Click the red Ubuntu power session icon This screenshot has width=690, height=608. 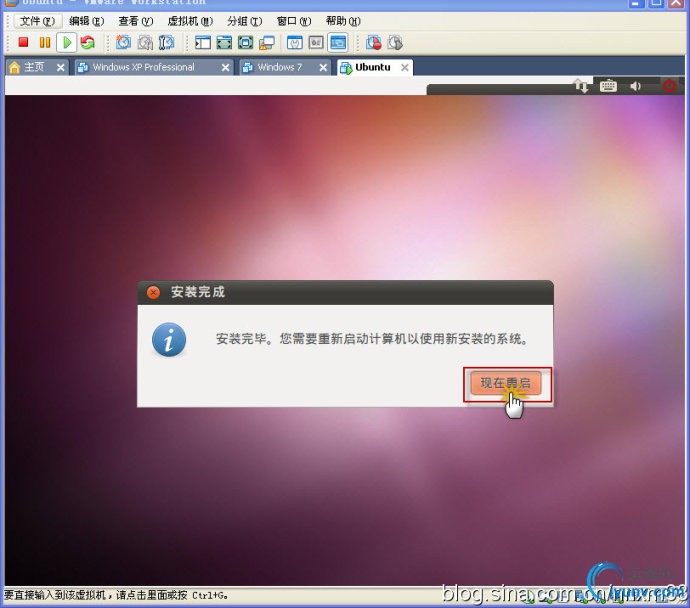[670, 85]
